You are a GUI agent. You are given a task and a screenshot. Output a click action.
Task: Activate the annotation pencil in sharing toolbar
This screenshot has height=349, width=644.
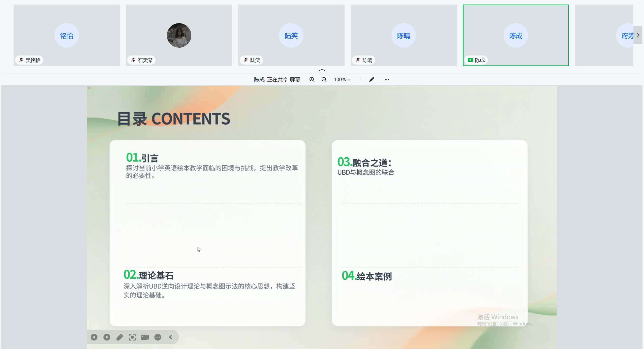point(372,80)
